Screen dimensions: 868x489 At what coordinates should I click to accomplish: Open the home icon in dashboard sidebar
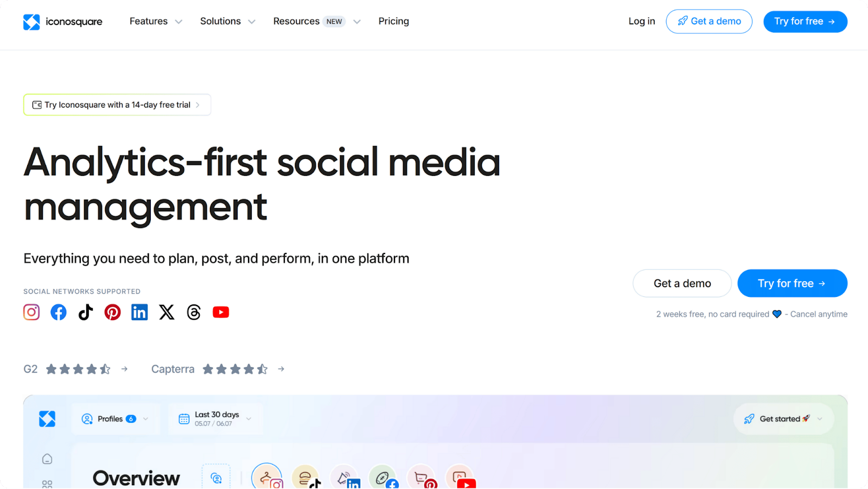click(x=47, y=459)
